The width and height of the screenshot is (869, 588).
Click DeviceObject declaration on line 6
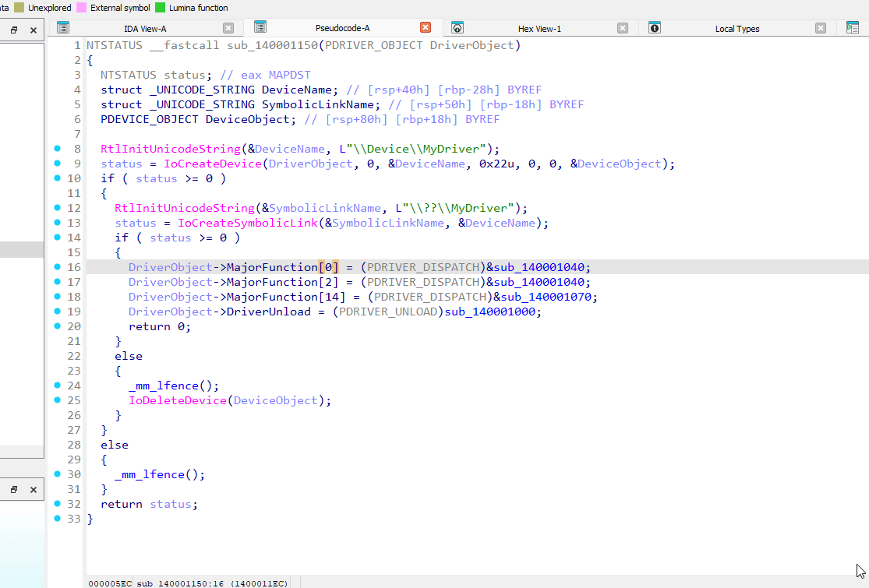[x=248, y=120]
